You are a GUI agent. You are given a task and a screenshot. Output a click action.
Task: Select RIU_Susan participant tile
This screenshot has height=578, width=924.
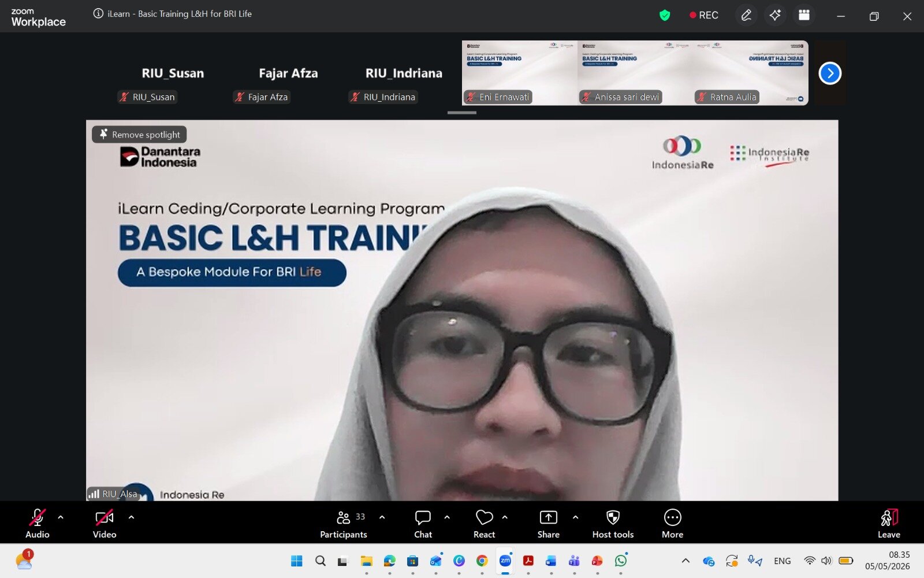[173, 73]
